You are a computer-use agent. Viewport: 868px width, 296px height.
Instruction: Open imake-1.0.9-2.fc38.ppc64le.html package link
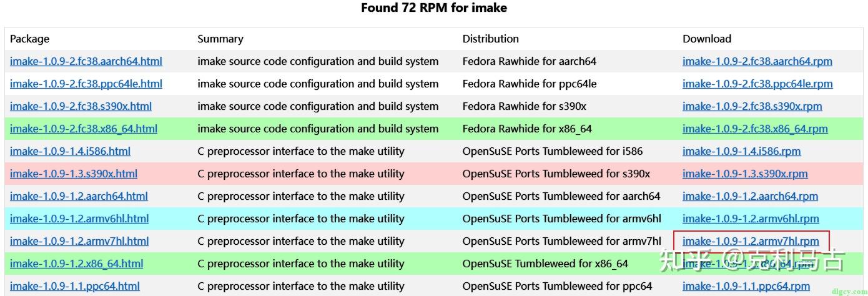click(86, 84)
